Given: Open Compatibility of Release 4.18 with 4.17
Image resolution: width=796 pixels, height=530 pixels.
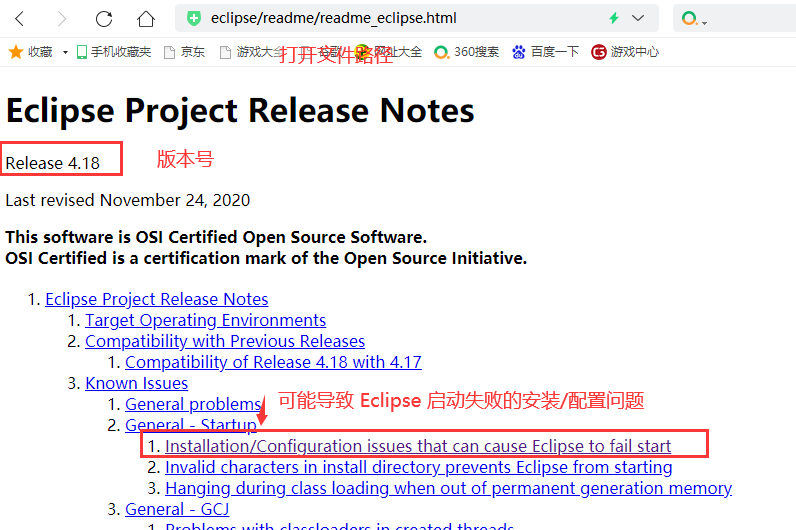Looking at the screenshot, I should pyautogui.click(x=273, y=362).
